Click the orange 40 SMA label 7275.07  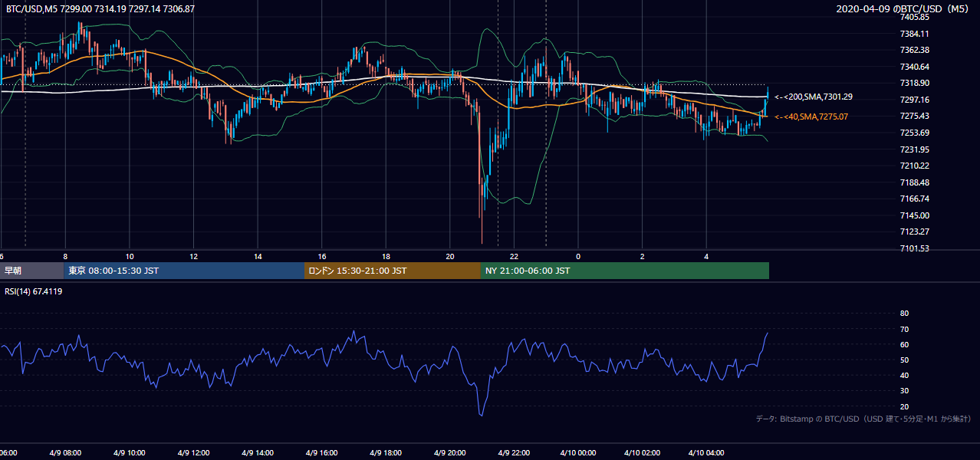coord(811,117)
